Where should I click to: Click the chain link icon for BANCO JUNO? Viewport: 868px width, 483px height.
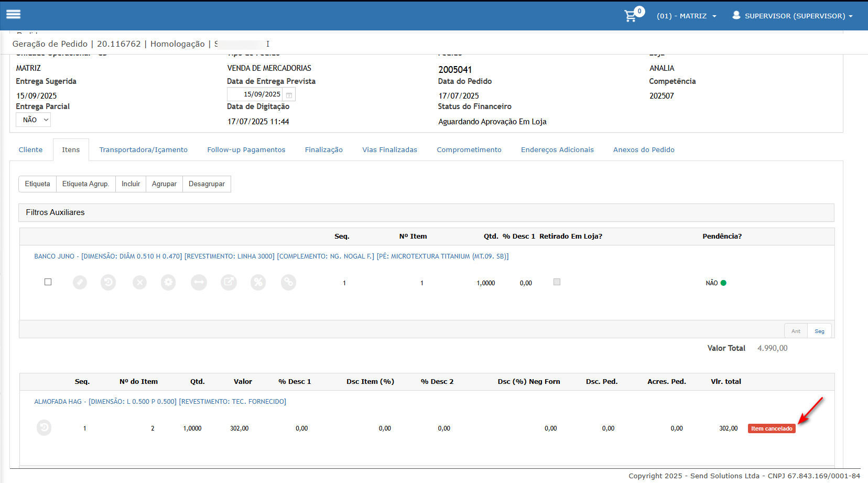(x=288, y=283)
